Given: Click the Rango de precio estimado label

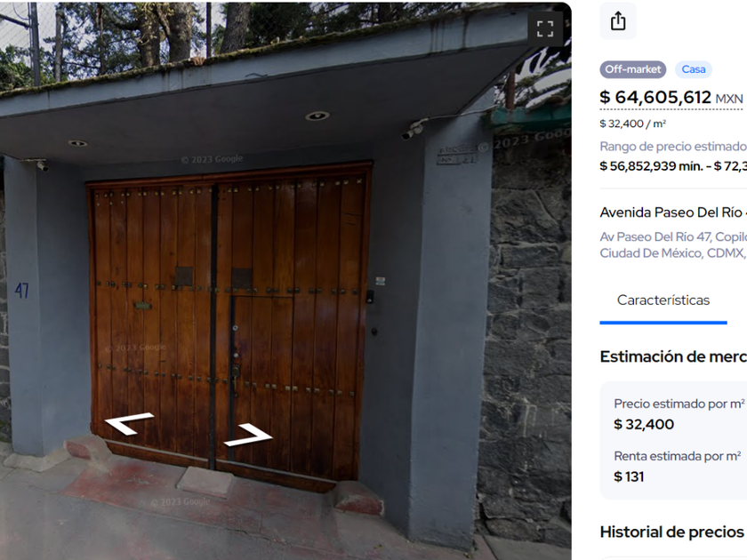Looking at the screenshot, I should (673, 147).
